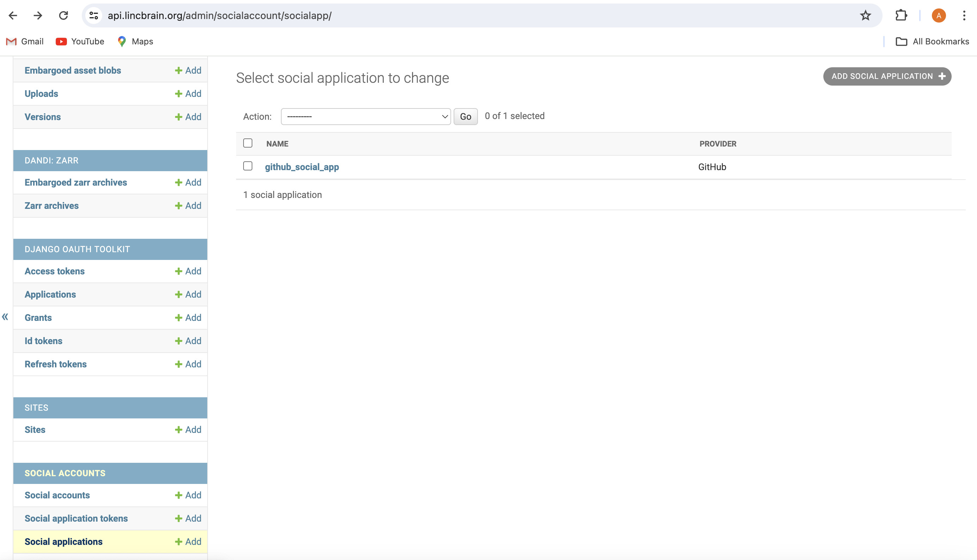Image resolution: width=977 pixels, height=560 pixels.
Task: Go back with browser back arrow
Action: tap(13, 15)
